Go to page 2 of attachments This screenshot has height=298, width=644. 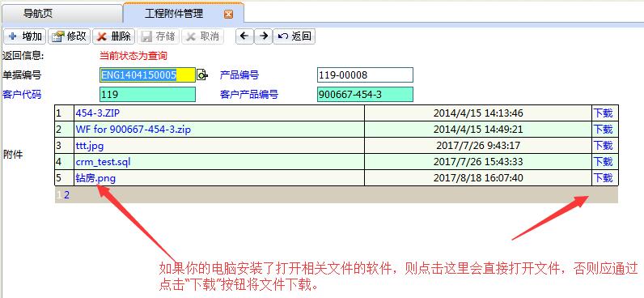[66, 195]
